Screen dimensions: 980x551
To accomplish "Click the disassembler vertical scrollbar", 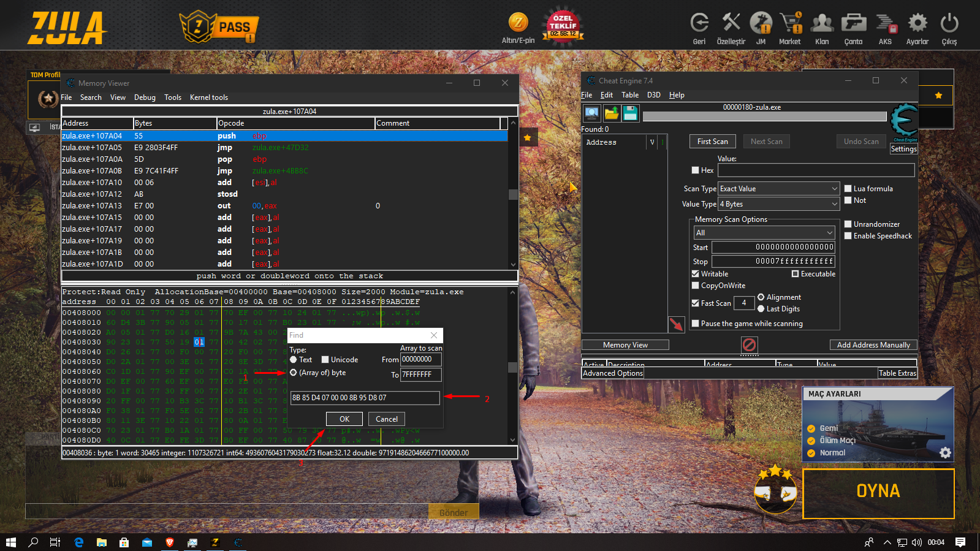I will [513, 194].
